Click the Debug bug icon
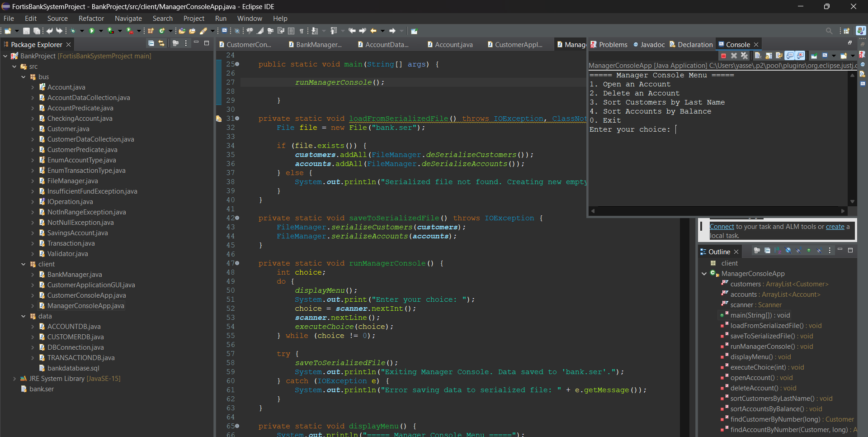This screenshot has width=868, height=437. 73,31
